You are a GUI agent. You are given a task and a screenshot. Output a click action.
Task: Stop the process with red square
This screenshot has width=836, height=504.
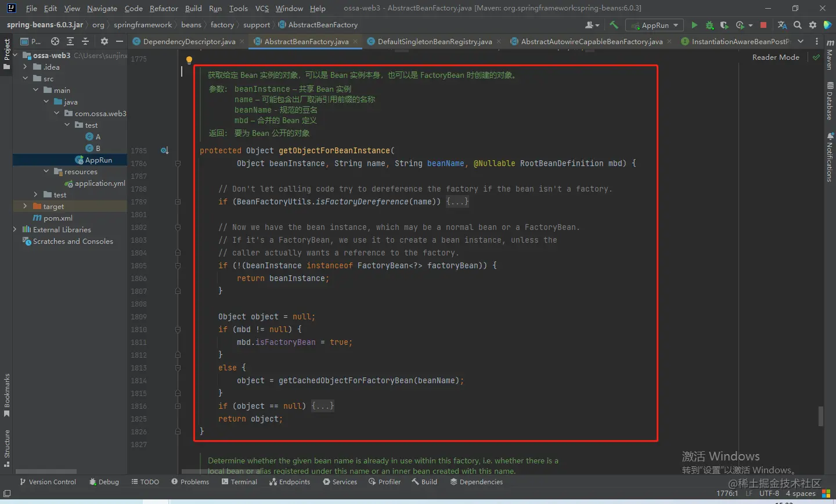[x=763, y=25]
